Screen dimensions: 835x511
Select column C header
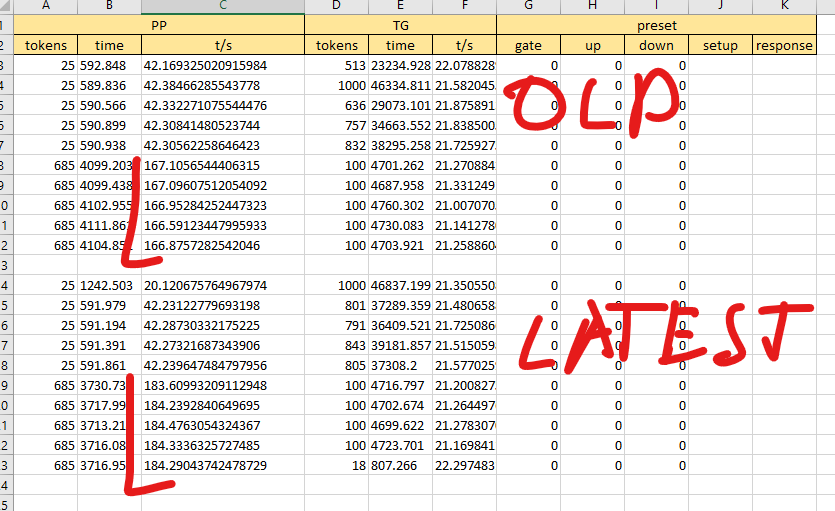click(x=223, y=6)
